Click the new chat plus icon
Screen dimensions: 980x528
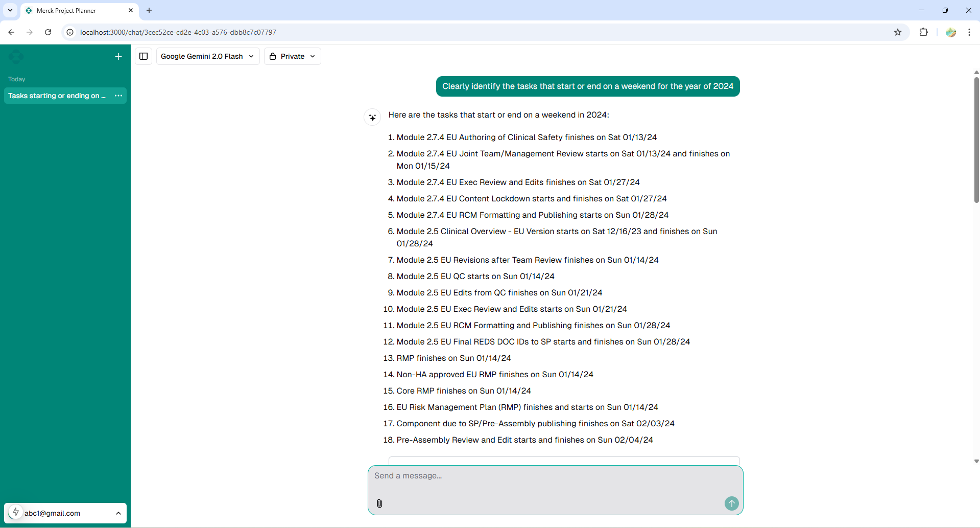coord(118,57)
